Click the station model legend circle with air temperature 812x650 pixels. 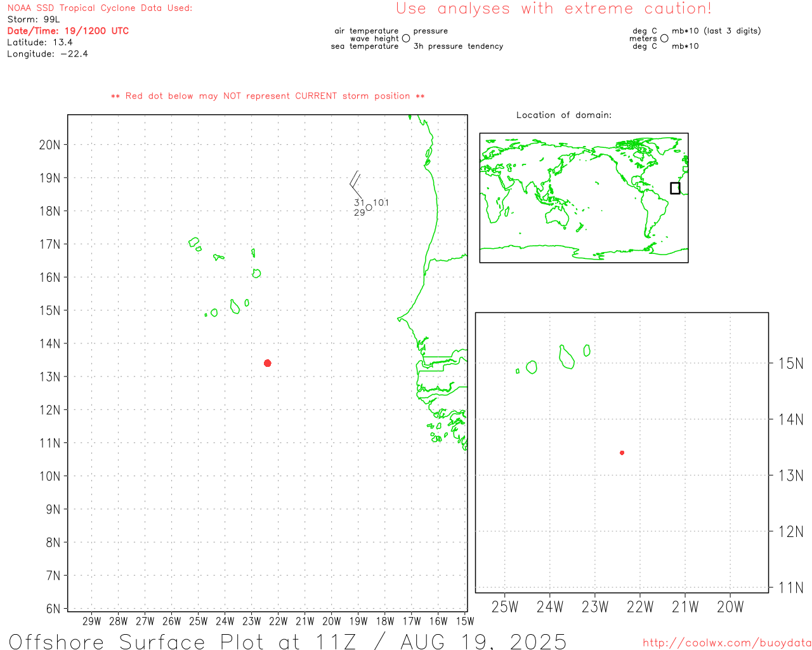point(406,38)
